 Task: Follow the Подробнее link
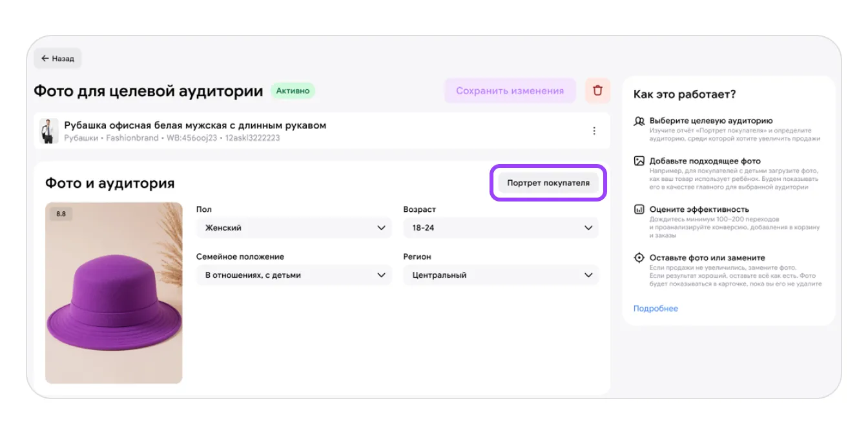(656, 309)
